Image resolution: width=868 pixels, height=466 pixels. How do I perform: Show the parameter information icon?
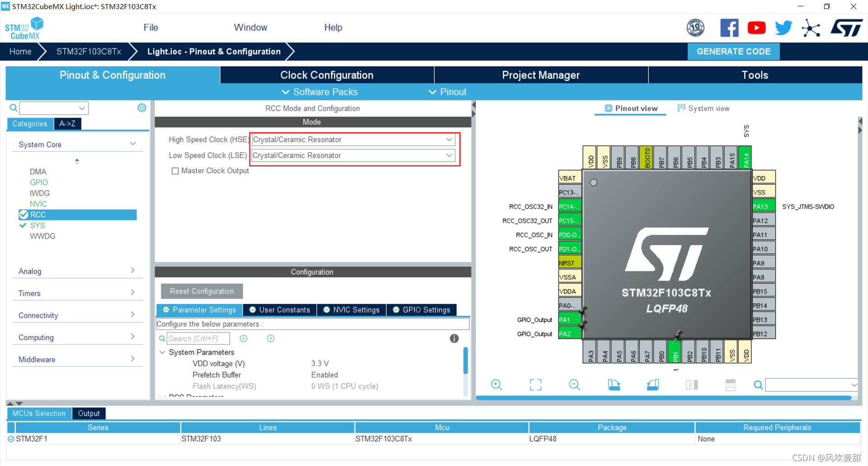(x=454, y=338)
